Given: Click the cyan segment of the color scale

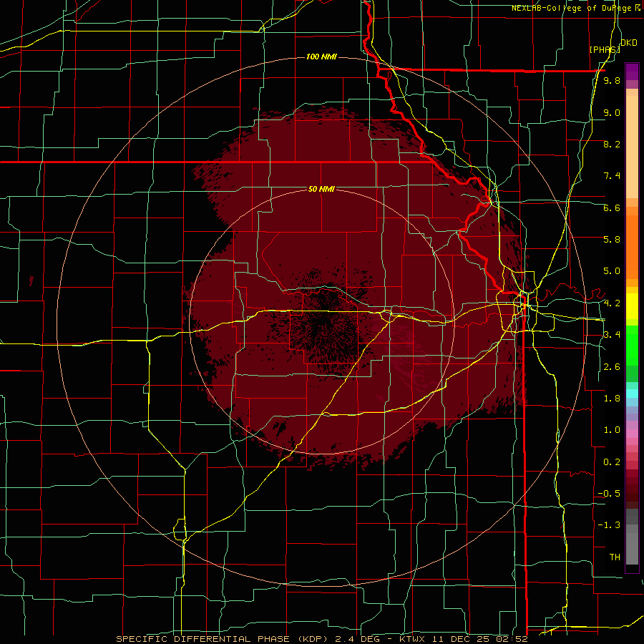Looking at the screenshot, I should [x=632, y=394].
